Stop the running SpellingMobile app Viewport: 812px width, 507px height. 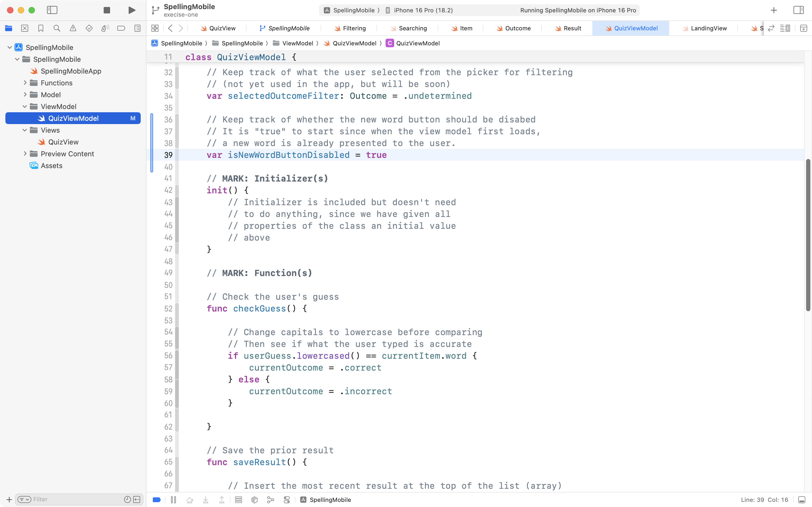pyautogui.click(x=107, y=10)
